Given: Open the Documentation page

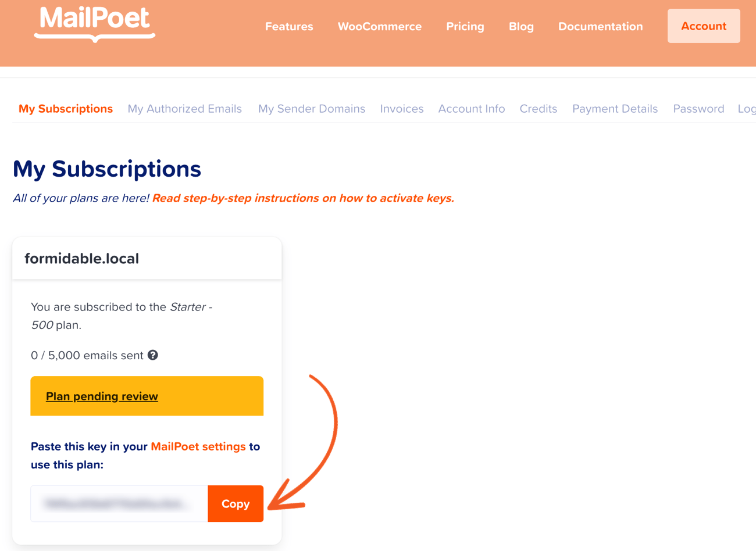Looking at the screenshot, I should pos(600,26).
